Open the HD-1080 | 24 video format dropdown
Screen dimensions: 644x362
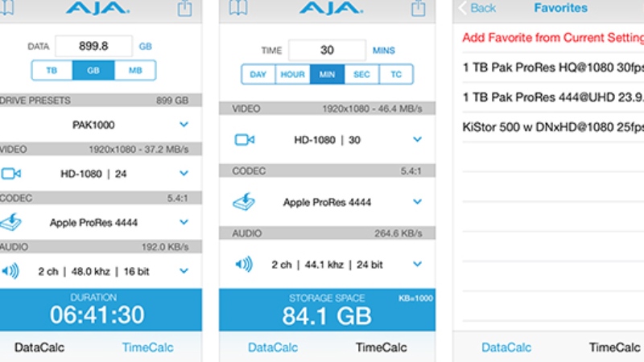coord(184,173)
